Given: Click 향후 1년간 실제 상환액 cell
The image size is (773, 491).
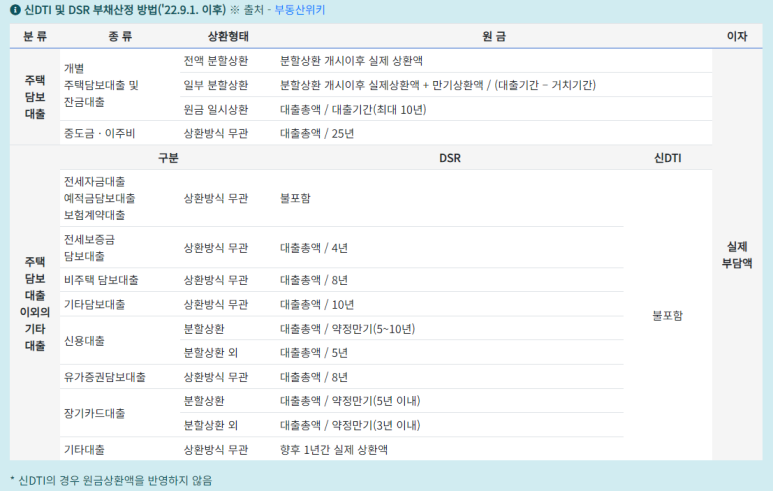Looking at the screenshot, I should tap(334, 450).
